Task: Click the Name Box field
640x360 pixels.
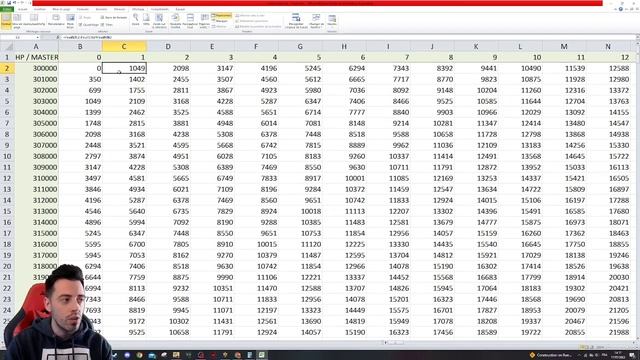Action: pyautogui.click(x=18, y=37)
